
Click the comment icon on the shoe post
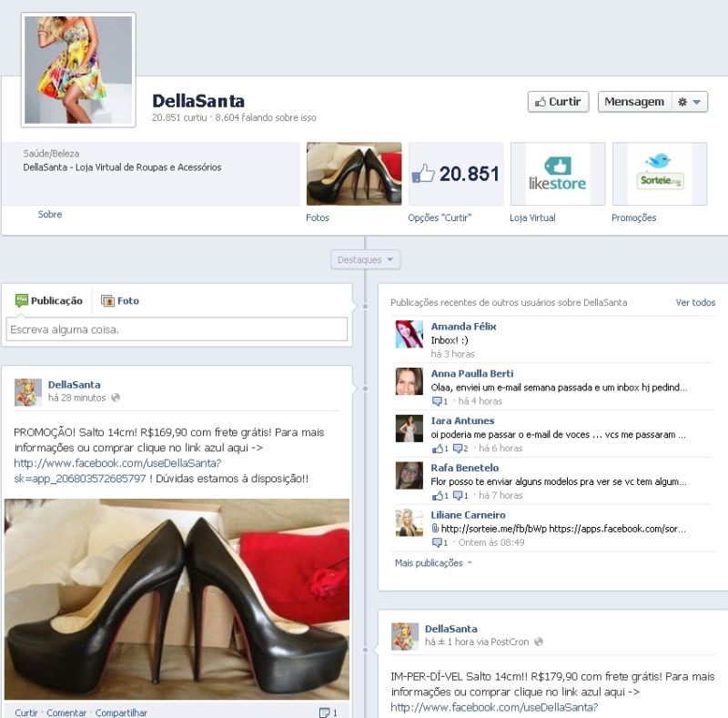pyautogui.click(x=328, y=713)
